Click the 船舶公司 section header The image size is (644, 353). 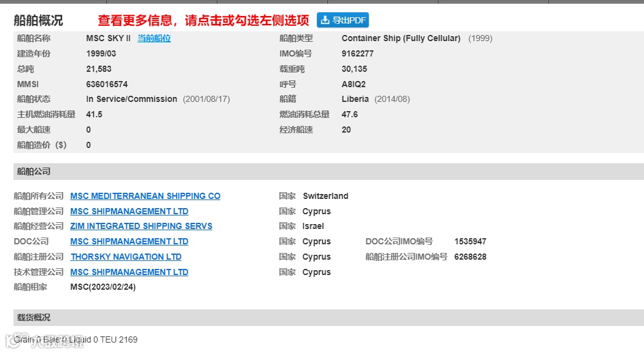(x=328, y=171)
